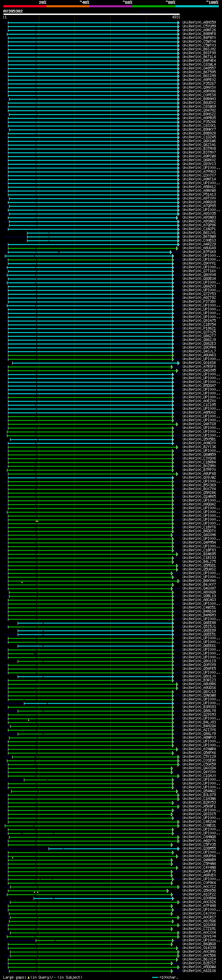
Task: Select the UniRef100_A4RZ29 label
Action: coord(199,244)
